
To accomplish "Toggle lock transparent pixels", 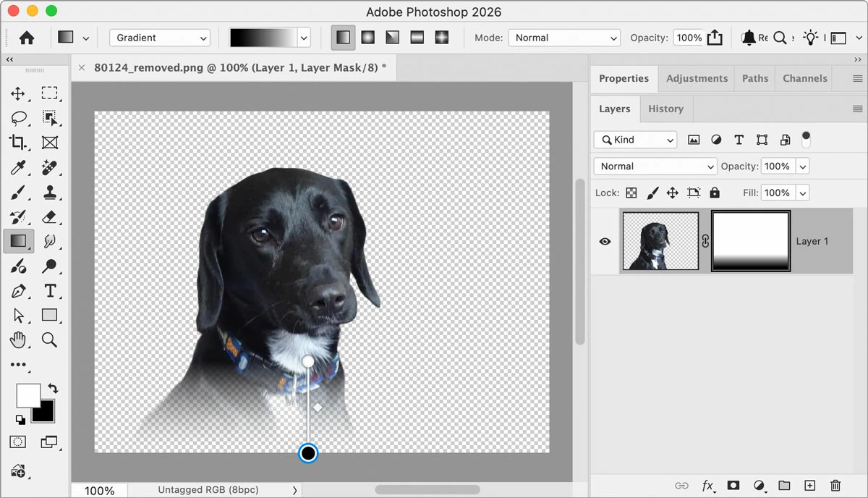I will click(x=631, y=193).
